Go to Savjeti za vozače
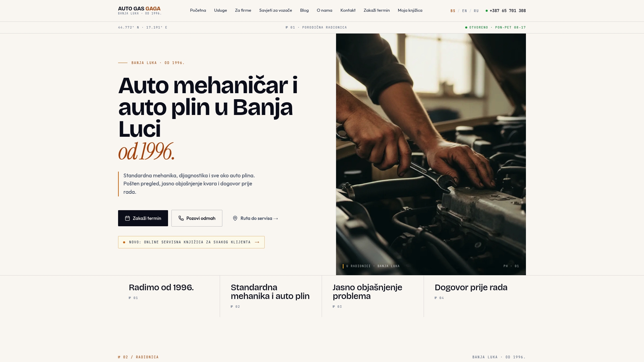 coord(276,10)
